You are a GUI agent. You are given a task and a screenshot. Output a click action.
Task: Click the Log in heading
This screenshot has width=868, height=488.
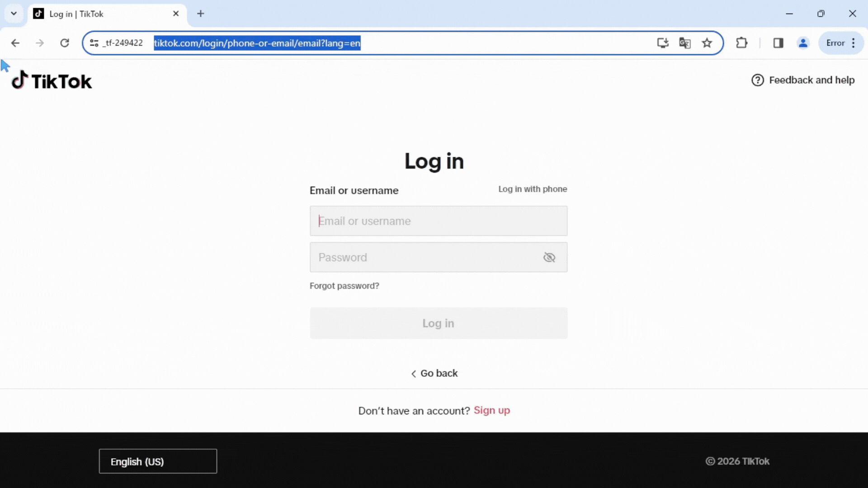point(434,161)
